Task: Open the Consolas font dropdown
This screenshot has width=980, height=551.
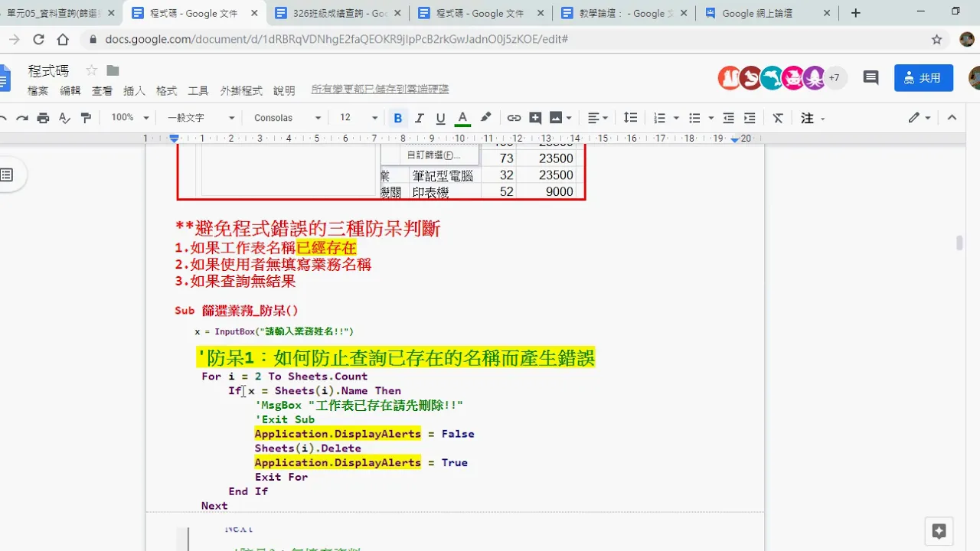Action: tap(287, 118)
